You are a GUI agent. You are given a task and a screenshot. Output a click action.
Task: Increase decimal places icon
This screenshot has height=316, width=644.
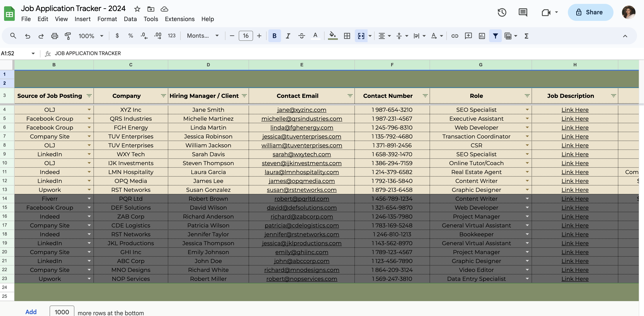coord(158,36)
